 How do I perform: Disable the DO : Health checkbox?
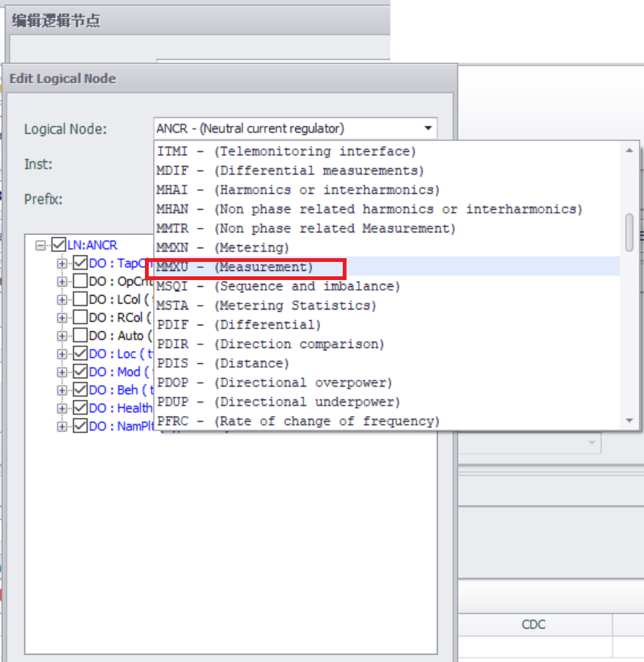(x=80, y=408)
